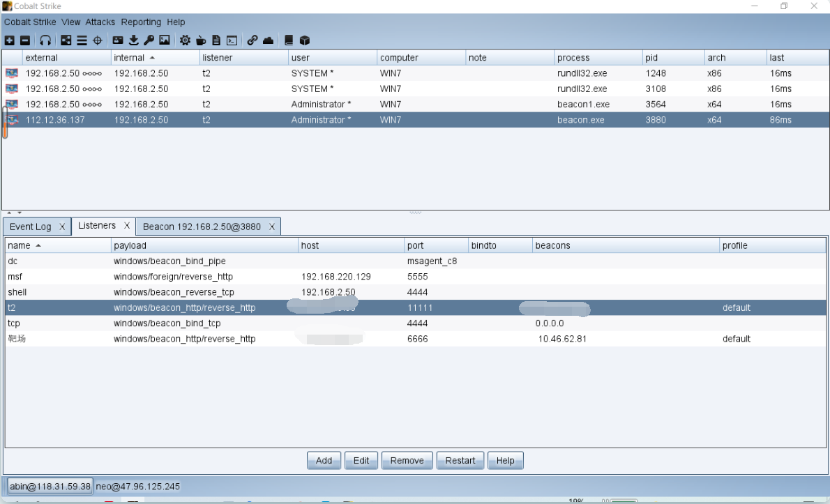This screenshot has width=830, height=504.
Task: Open scripted web delivery terminal icon
Action: [x=232, y=40]
